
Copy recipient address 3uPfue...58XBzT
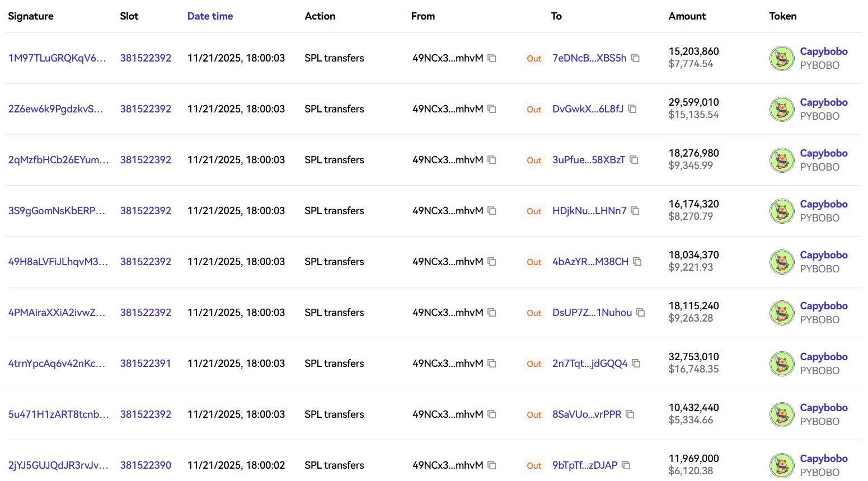tap(634, 160)
